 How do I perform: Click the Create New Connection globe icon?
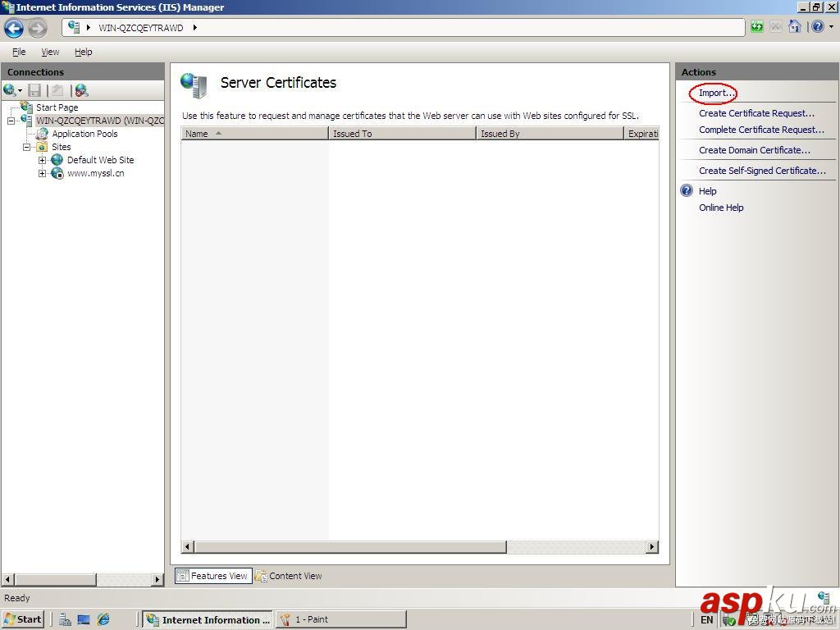click(x=10, y=90)
